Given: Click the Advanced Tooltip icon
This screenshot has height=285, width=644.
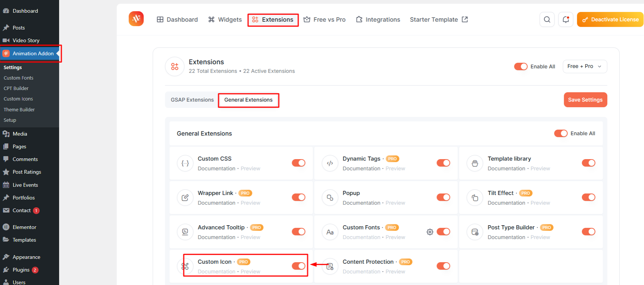Looking at the screenshot, I should click(185, 232).
